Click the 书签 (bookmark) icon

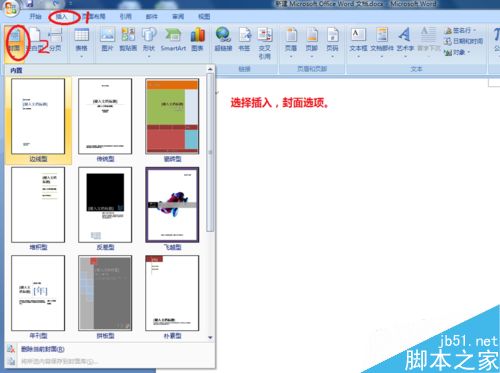pyautogui.click(x=244, y=40)
